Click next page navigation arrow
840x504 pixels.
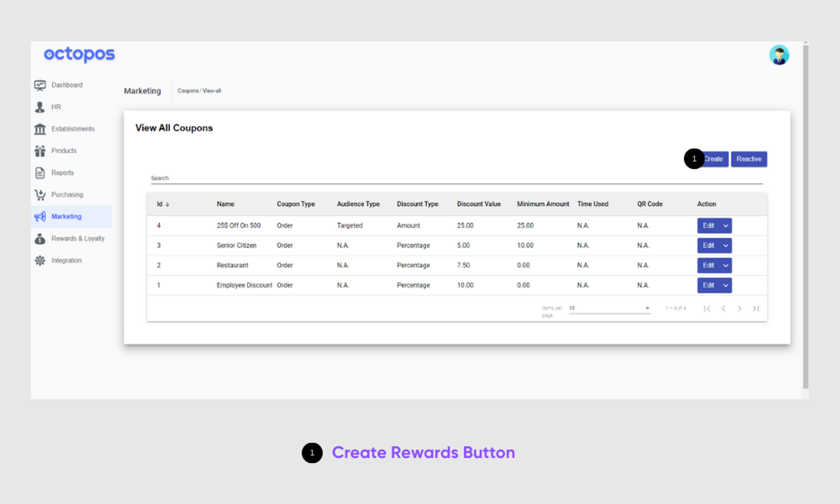pos(739,308)
